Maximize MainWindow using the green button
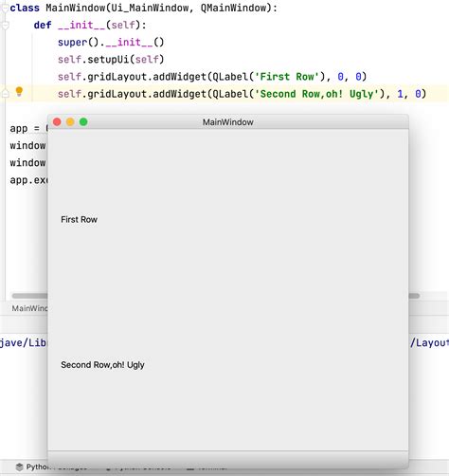This screenshot has height=476, width=449. click(x=83, y=122)
